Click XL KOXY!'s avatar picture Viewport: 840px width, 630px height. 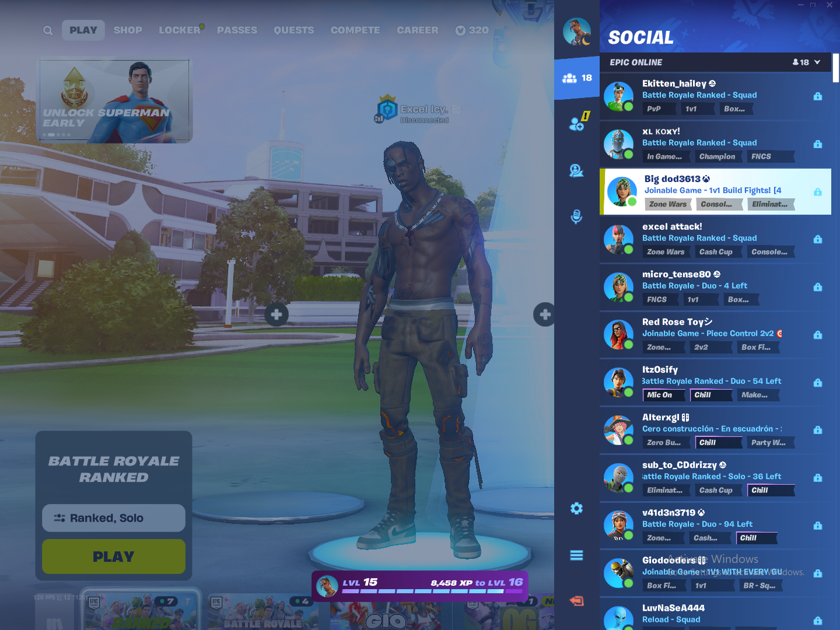point(618,144)
